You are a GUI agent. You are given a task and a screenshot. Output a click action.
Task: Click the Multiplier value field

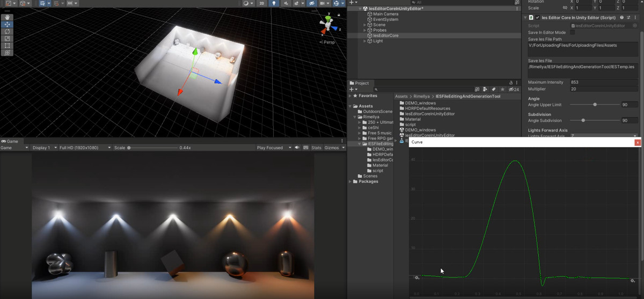click(604, 89)
